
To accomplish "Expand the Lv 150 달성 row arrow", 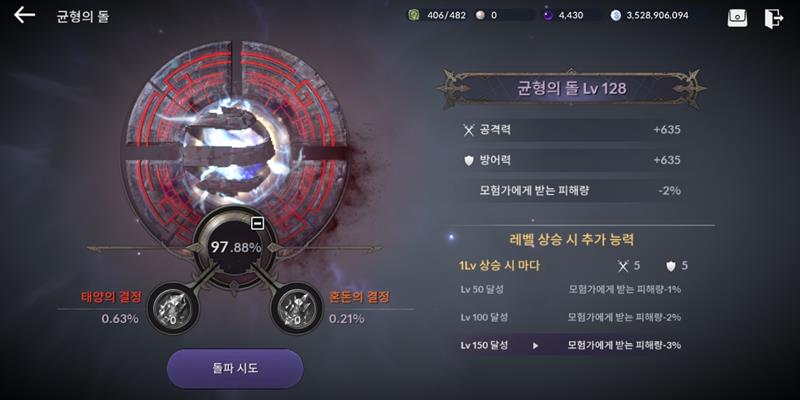I will click(x=535, y=345).
